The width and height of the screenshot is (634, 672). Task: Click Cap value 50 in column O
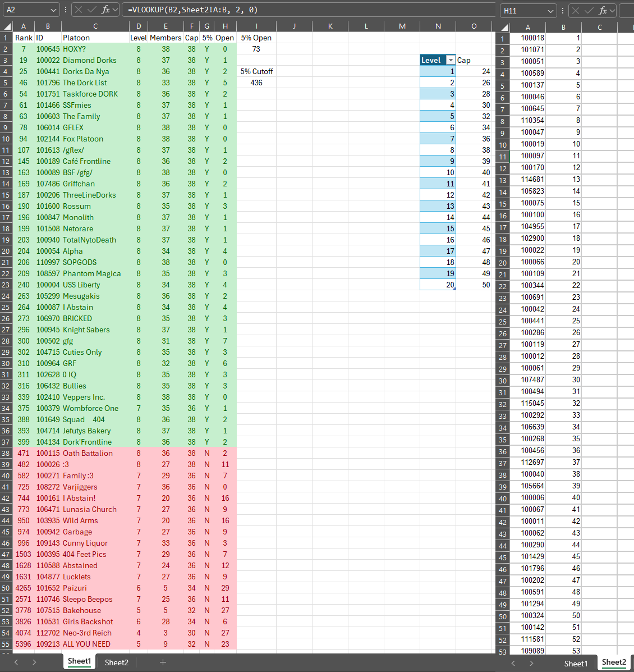point(474,285)
